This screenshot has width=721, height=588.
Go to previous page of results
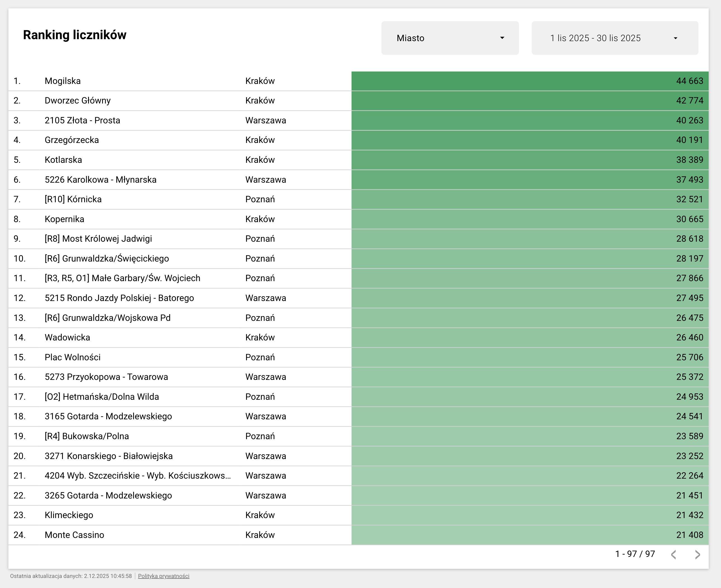point(673,554)
